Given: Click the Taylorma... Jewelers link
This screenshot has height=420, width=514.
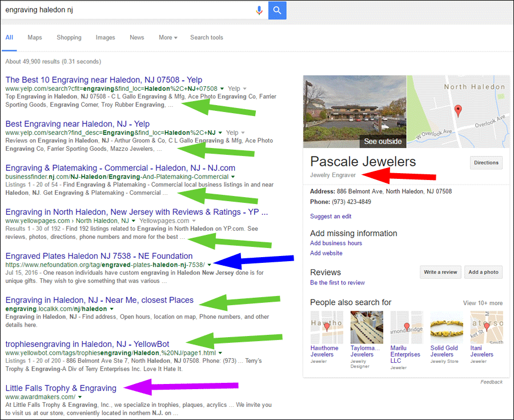Looking at the screenshot, I should (x=365, y=351).
